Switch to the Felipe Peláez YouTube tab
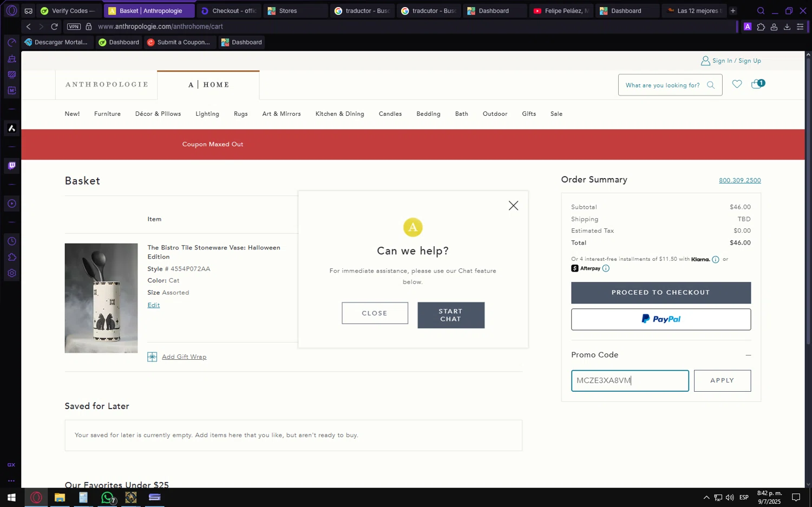 click(562, 11)
